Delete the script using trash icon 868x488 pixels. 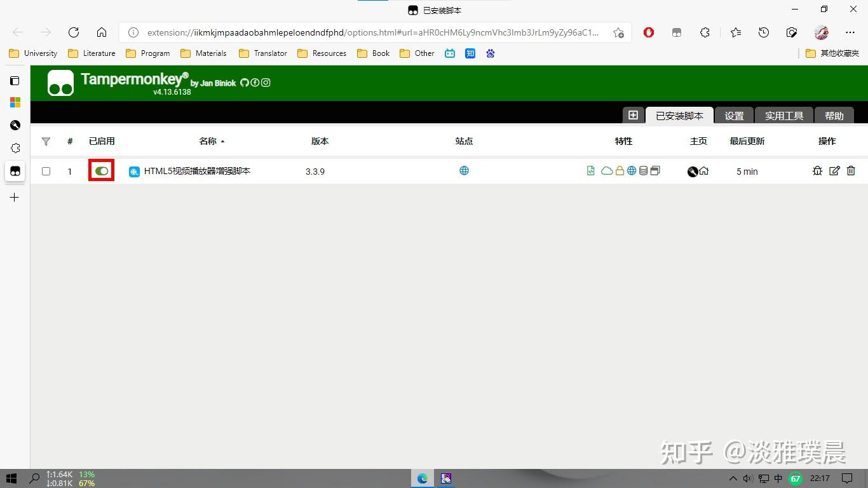click(x=851, y=171)
